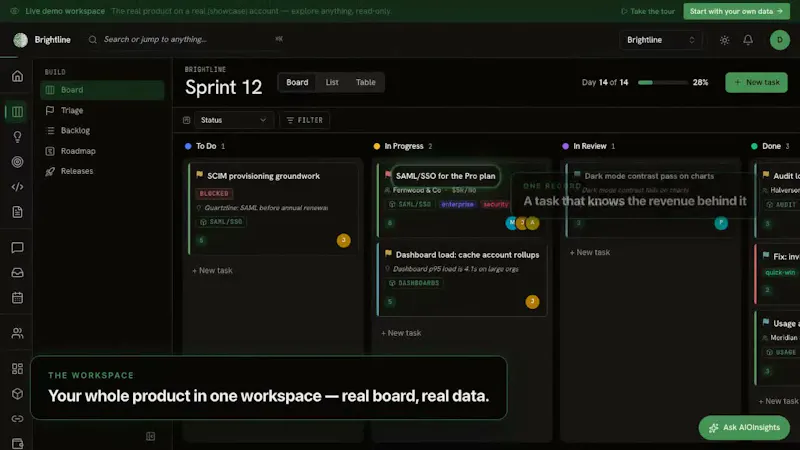
Task: Open SCIM provisioning groundwork card
Action: 273,209
